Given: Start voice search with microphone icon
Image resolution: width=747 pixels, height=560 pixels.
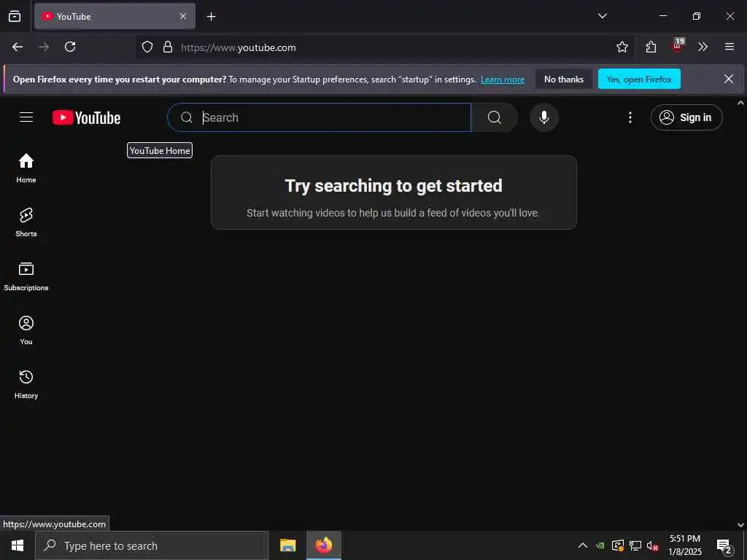Looking at the screenshot, I should (544, 117).
